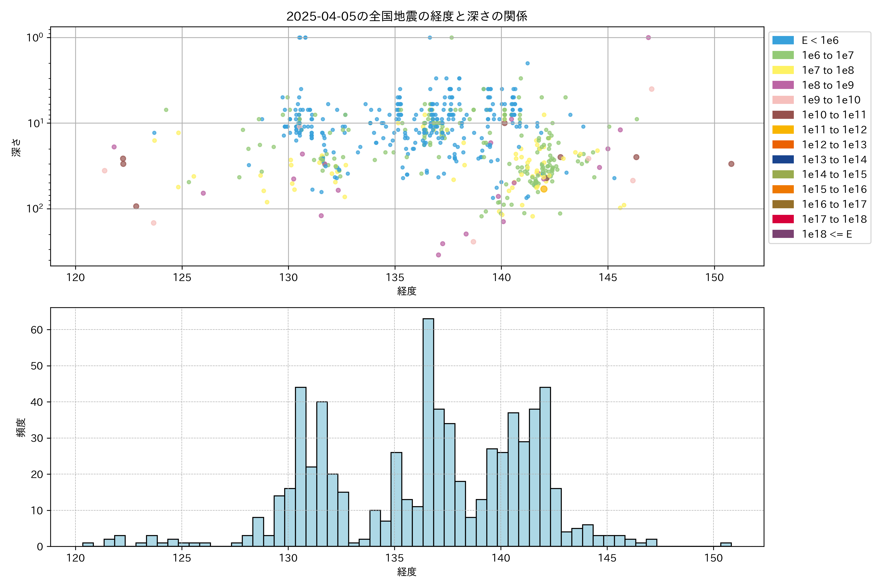Click the yellow '1e7 to 1e8' legend swatch
The width and height of the screenshot is (882, 588).
[x=783, y=70]
